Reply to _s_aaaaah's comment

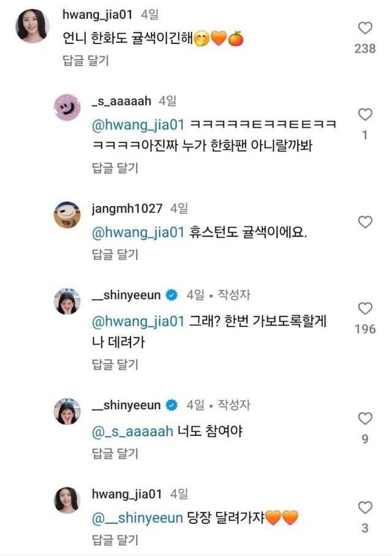click(115, 168)
